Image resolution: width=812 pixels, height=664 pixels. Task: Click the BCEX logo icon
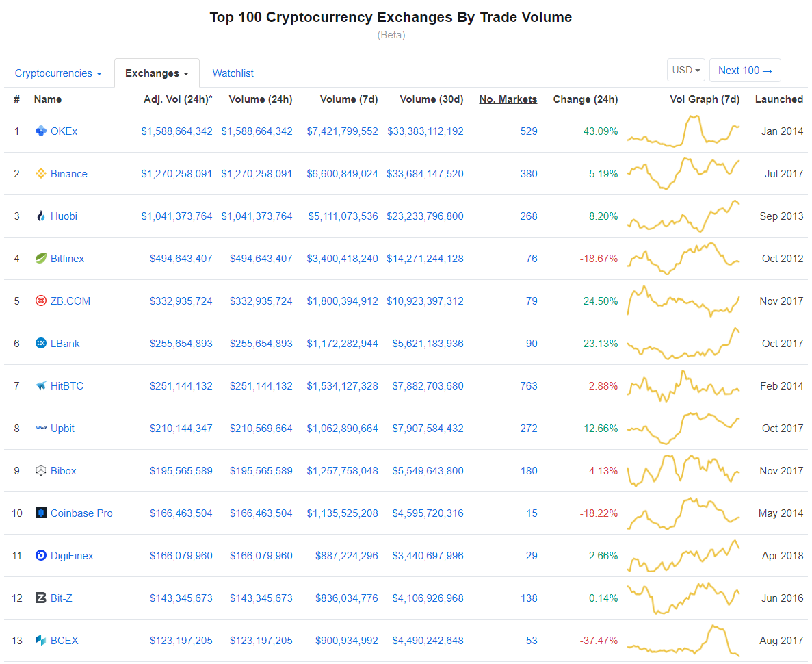click(41, 641)
